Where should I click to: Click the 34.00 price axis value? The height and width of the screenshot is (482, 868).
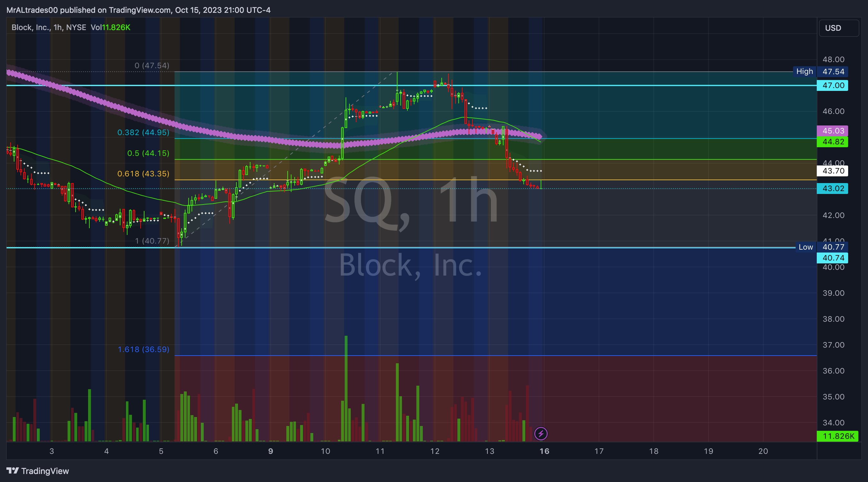pyautogui.click(x=833, y=422)
